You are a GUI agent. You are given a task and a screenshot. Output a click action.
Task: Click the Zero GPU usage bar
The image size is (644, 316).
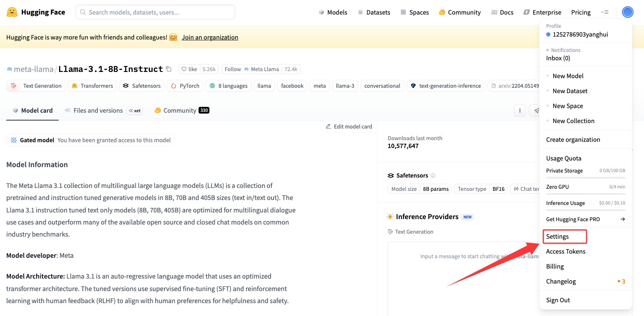(586, 194)
